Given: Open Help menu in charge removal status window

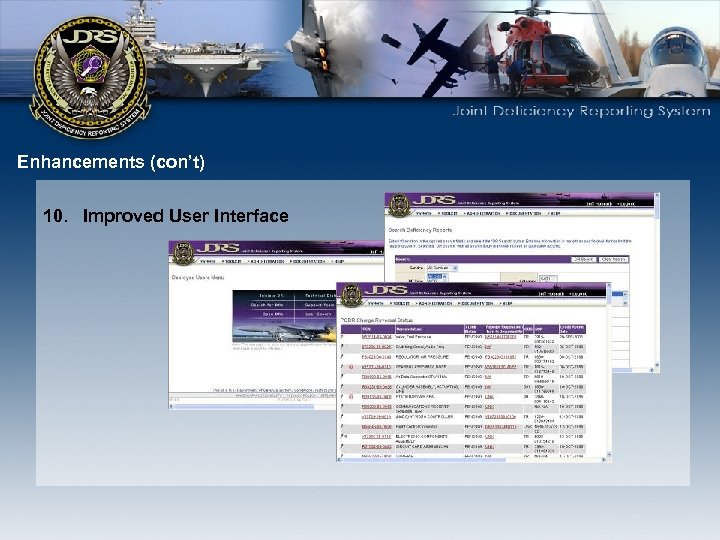Looking at the screenshot, I should (505, 304).
